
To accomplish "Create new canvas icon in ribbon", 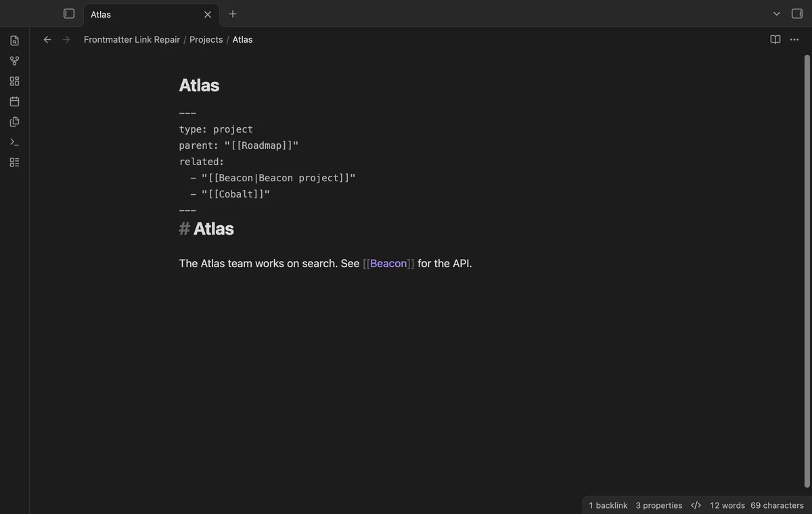I will click(14, 81).
